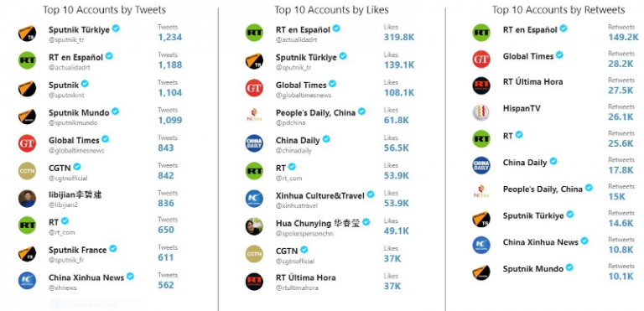The image size is (644, 311).
Task: Click the 149.2K retweets count
Action: point(624,38)
